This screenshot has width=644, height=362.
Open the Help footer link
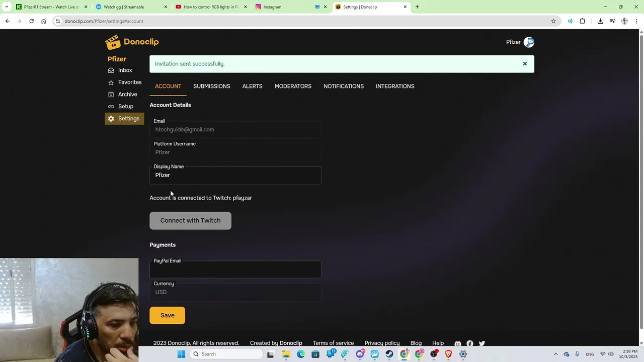pyautogui.click(x=438, y=343)
